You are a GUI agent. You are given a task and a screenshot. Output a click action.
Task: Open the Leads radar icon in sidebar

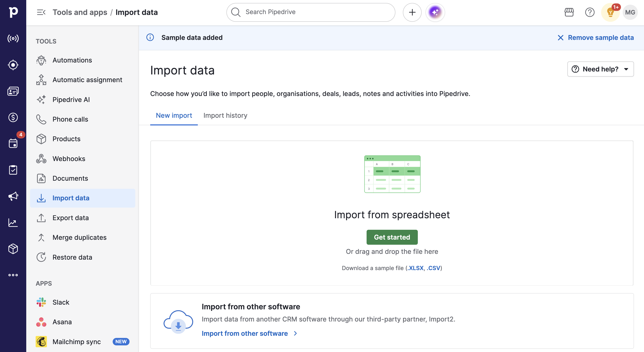point(13,38)
